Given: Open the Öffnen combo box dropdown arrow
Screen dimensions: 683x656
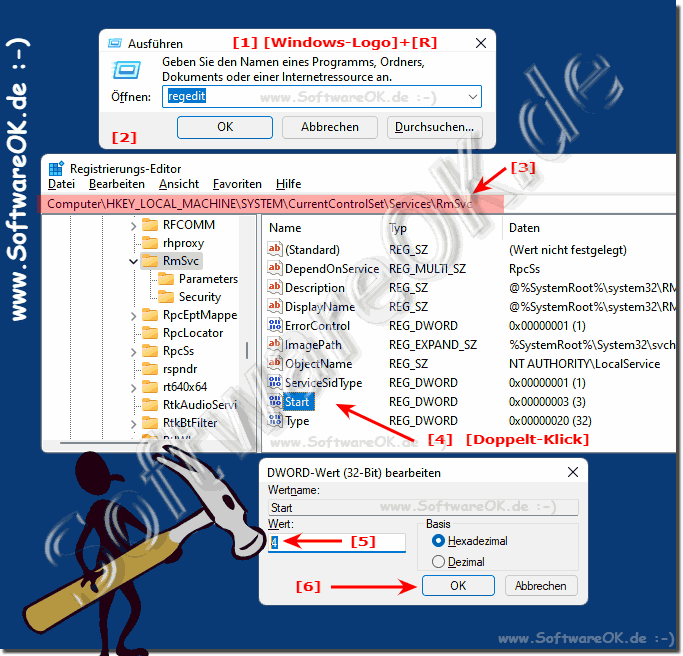Looking at the screenshot, I should (473, 97).
